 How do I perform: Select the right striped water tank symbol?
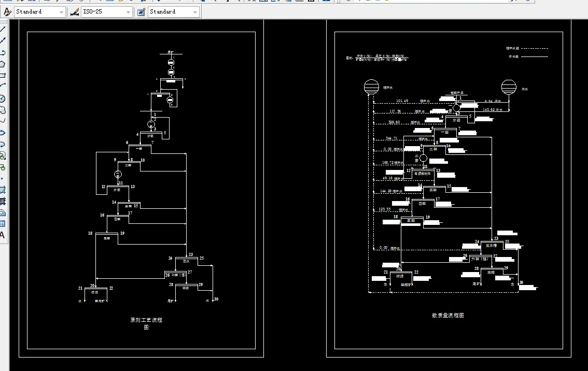coord(509,87)
